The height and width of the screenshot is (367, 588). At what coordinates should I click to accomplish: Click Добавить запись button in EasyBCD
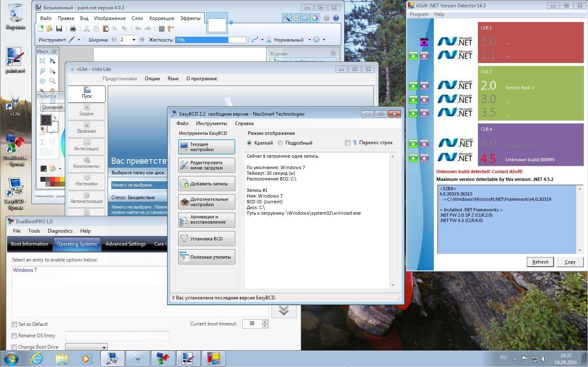207,184
